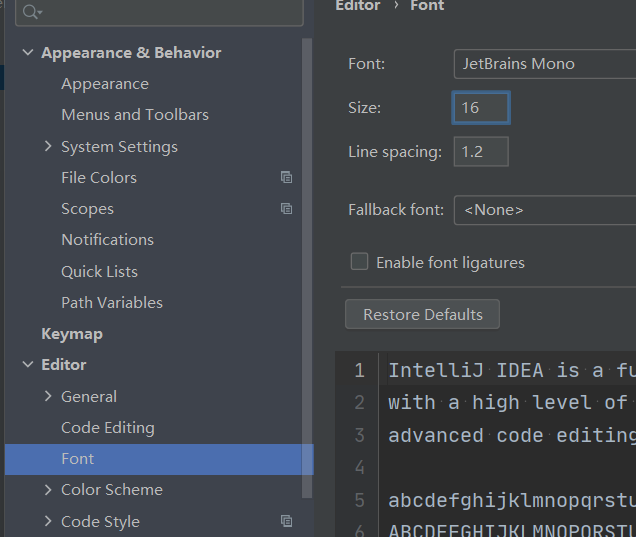This screenshot has width=636, height=537.
Task: Select Menus and Toolbars settings page
Action: click(135, 115)
